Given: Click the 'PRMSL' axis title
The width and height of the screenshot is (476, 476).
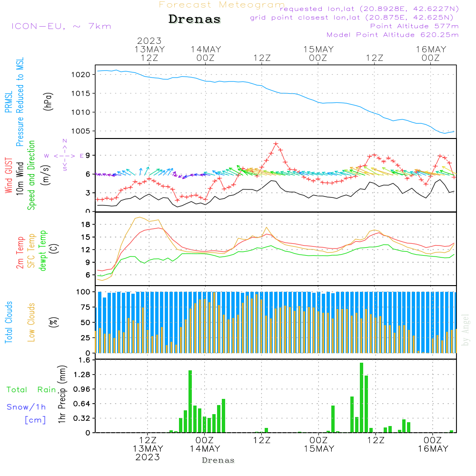Looking at the screenshot, I should click(x=9, y=101).
